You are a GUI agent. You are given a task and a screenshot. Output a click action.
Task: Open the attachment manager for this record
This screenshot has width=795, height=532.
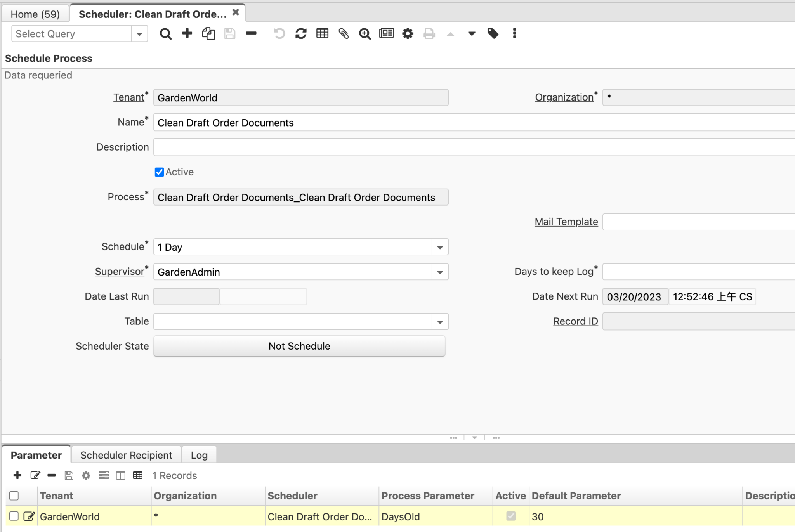(x=344, y=34)
